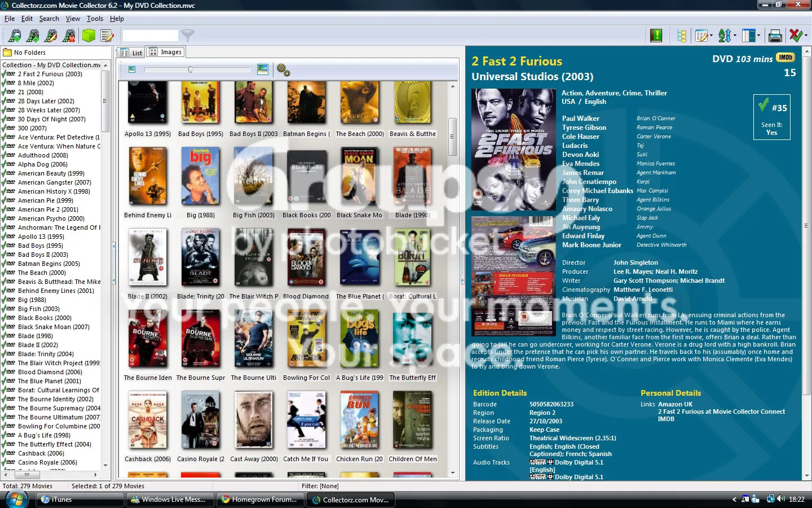This screenshot has width=812, height=508.
Task: Click the movie list scroll up arrow
Action: click(105, 65)
